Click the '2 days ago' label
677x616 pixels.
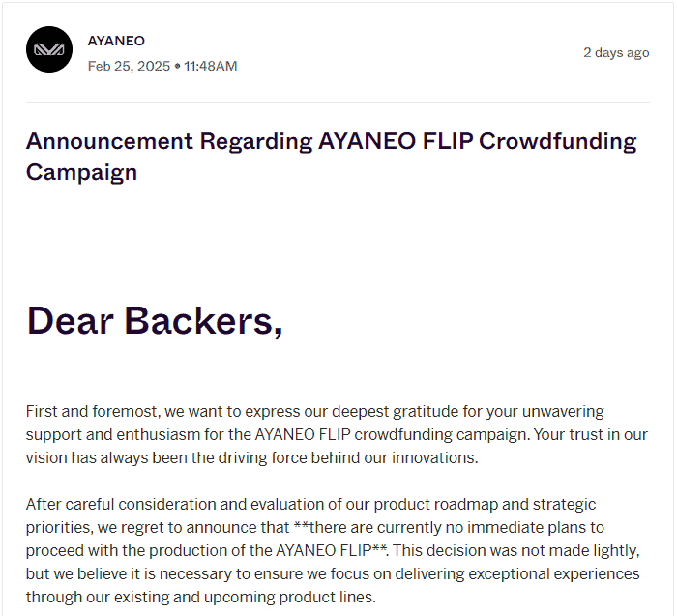(616, 52)
